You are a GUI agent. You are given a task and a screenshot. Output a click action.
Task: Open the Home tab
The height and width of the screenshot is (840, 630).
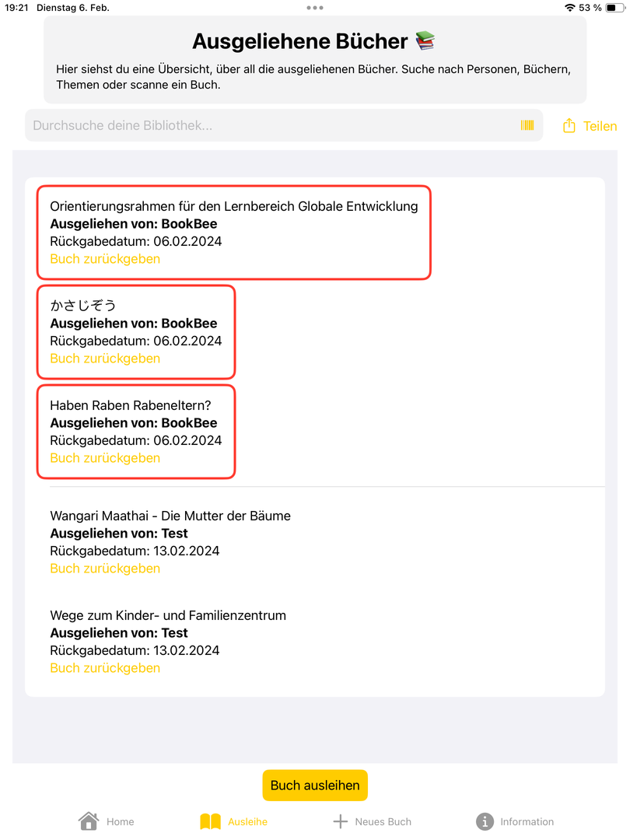click(120, 821)
